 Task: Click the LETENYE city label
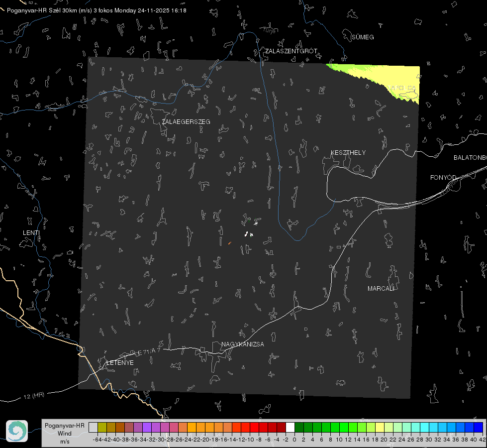(x=120, y=363)
